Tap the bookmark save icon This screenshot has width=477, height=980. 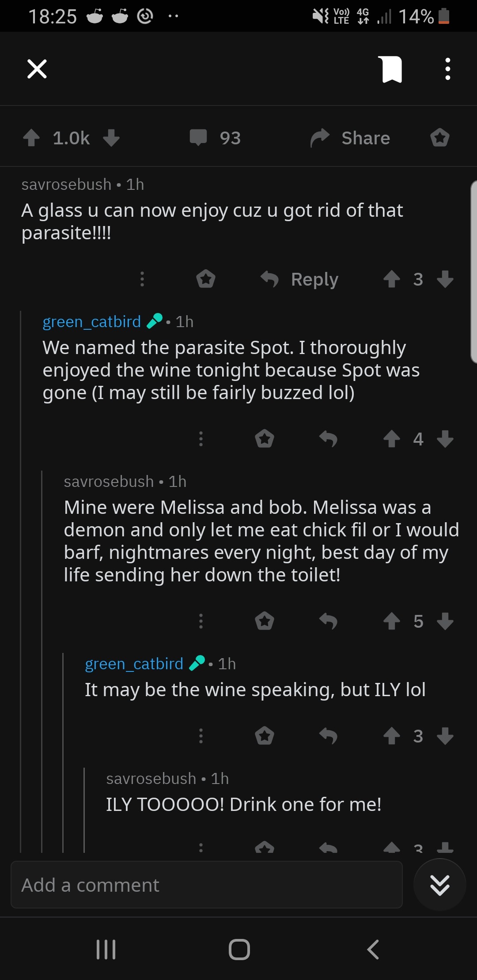coord(391,69)
